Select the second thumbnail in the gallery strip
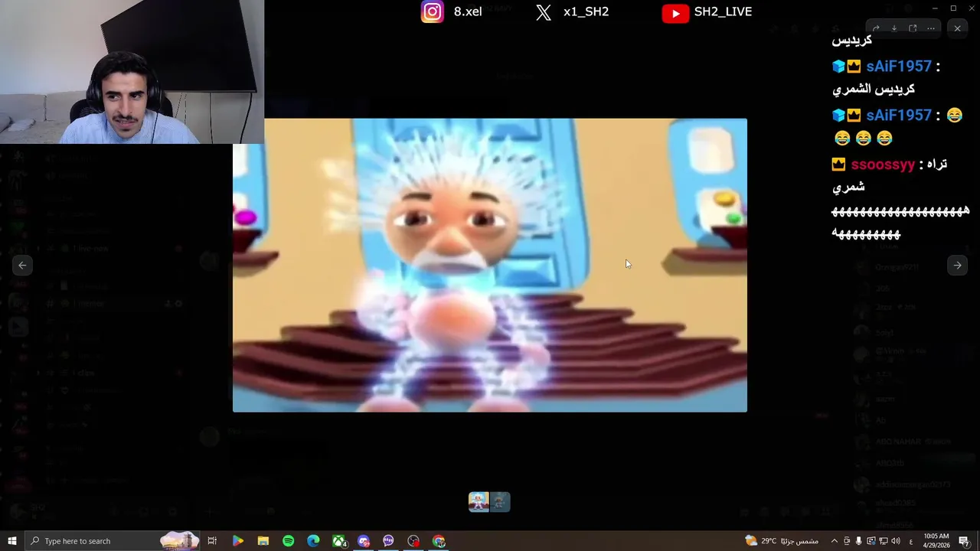This screenshot has width=980, height=551. point(500,501)
